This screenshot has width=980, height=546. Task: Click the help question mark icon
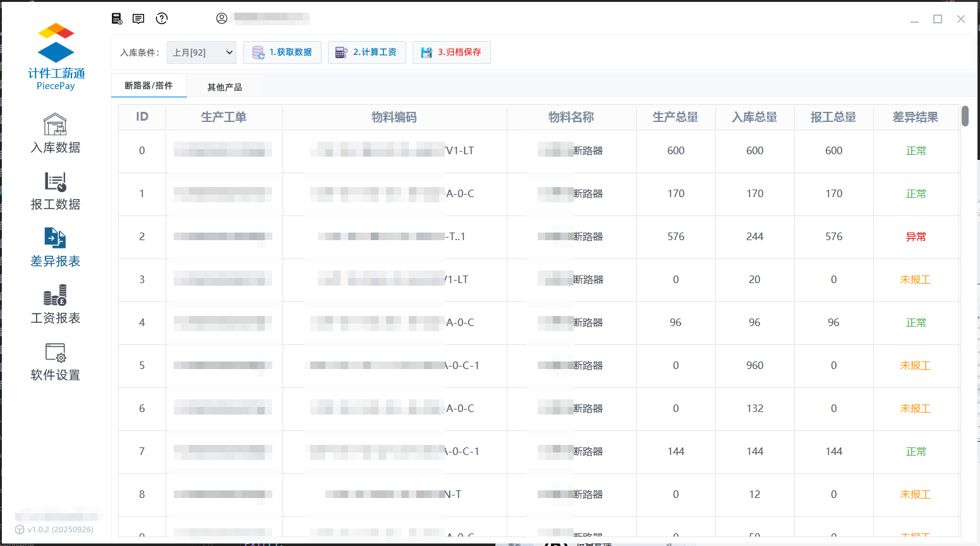[x=162, y=18]
